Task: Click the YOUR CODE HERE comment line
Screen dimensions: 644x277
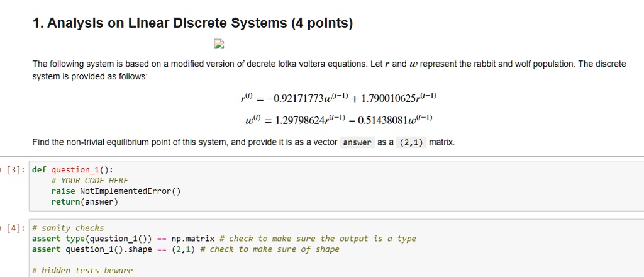Action: [89, 181]
